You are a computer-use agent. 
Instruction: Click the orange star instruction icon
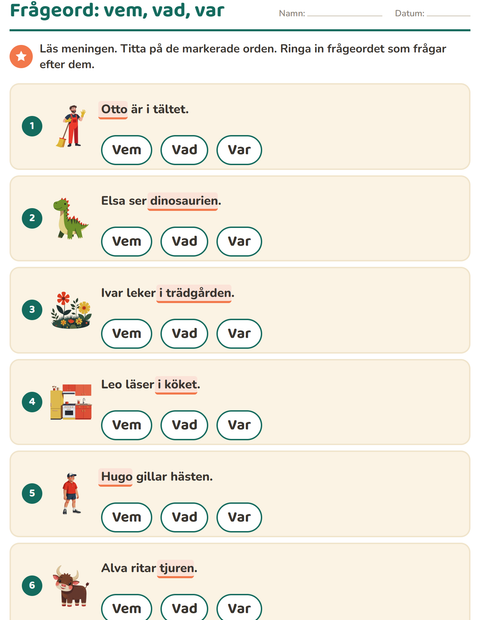coord(21,57)
